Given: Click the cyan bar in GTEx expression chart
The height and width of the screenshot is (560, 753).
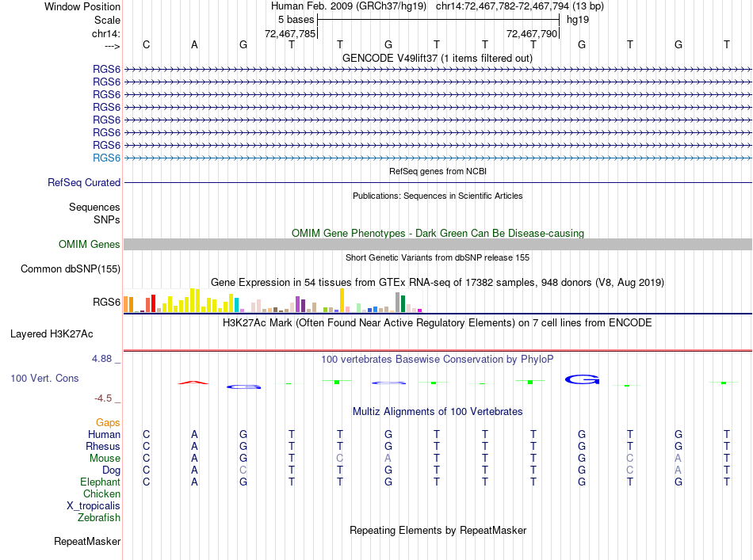Looking at the screenshot, I should [236, 305].
